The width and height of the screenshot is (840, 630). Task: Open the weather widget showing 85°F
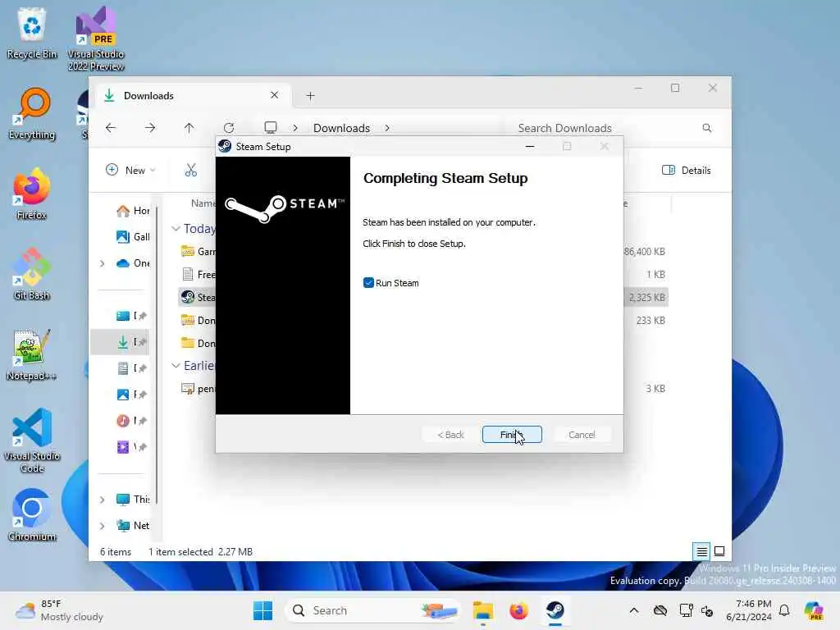point(59,610)
